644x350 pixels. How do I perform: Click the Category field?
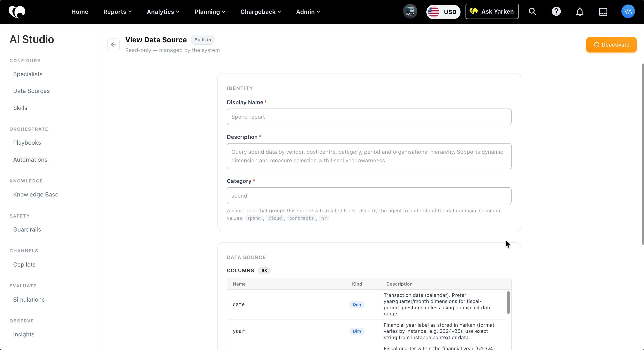pos(369,196)
